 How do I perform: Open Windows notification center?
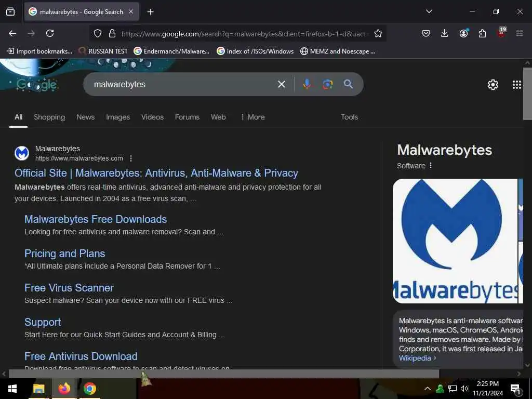click(516, 389)
